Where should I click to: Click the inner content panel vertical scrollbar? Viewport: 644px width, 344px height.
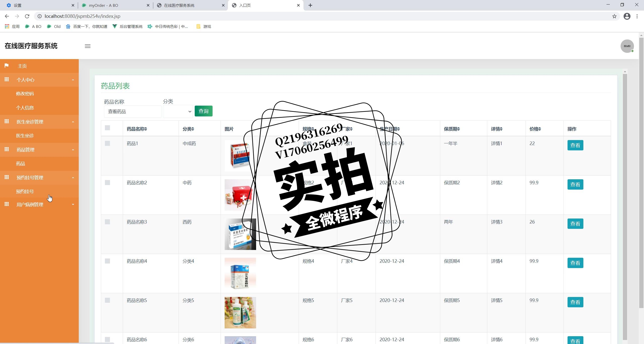625,206
